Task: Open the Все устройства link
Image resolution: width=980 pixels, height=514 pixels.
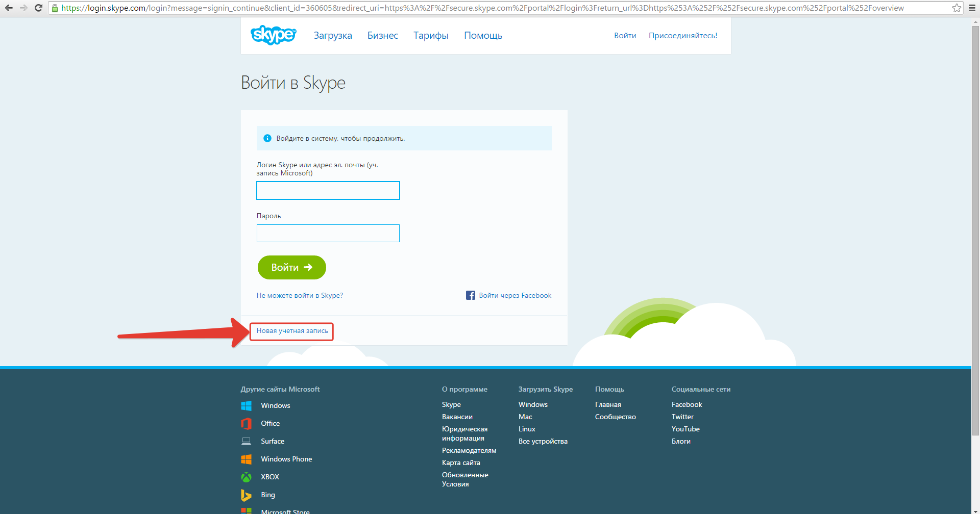Action: [543, 441]
